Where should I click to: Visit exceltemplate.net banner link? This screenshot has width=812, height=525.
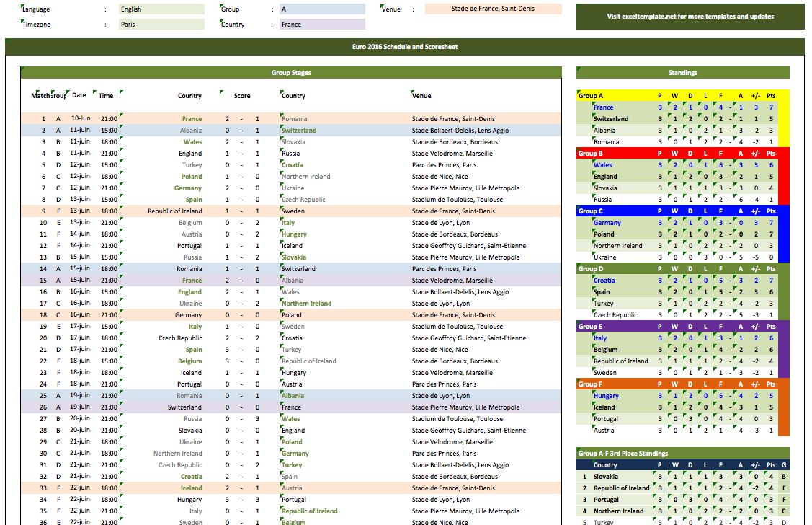(x=690, y=17)
